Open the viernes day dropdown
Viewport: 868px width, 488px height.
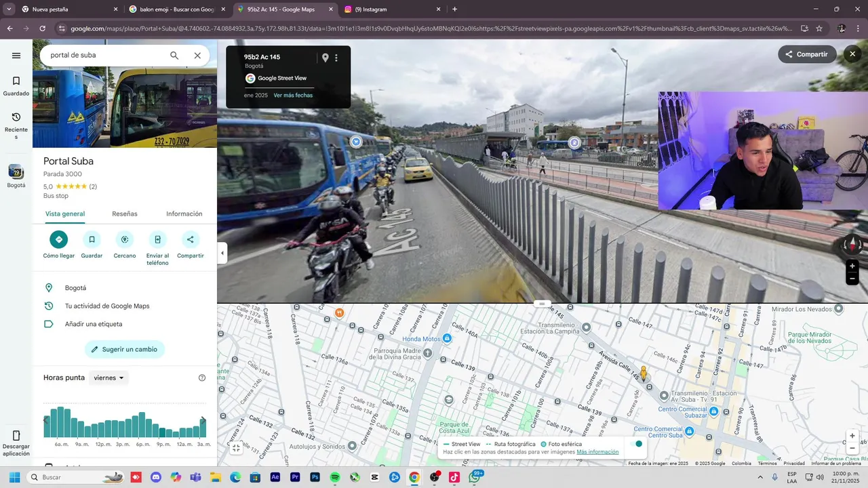(x=108, y=378)
